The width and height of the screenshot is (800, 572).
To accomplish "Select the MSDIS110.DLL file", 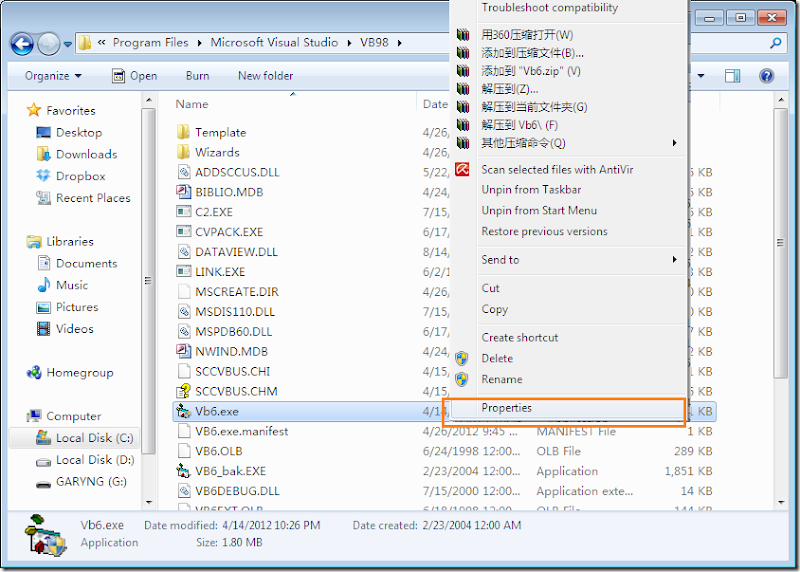I will 235,312.
